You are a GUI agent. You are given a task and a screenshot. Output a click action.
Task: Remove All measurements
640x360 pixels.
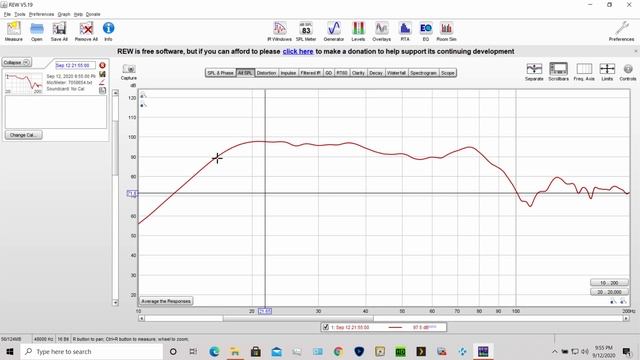86,31
